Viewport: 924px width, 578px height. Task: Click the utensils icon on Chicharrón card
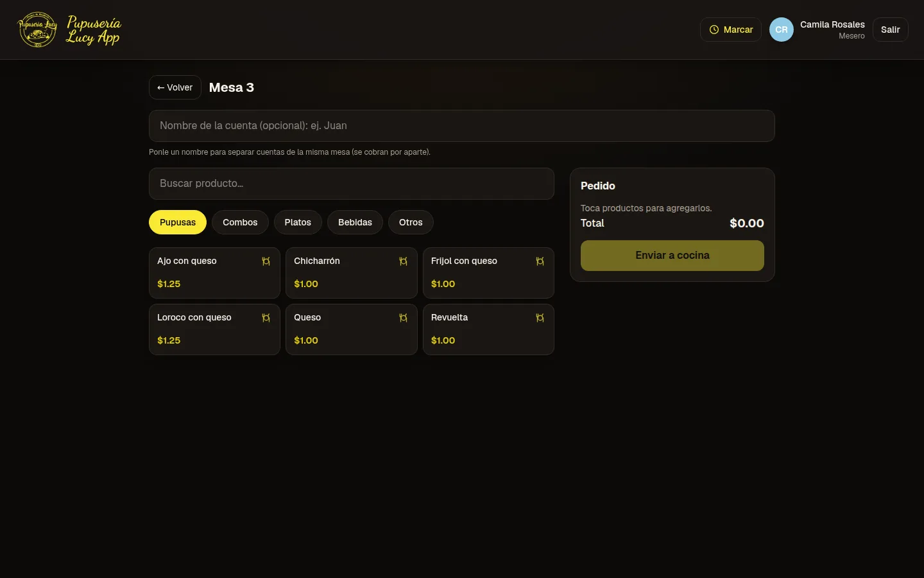click(403, 261)
